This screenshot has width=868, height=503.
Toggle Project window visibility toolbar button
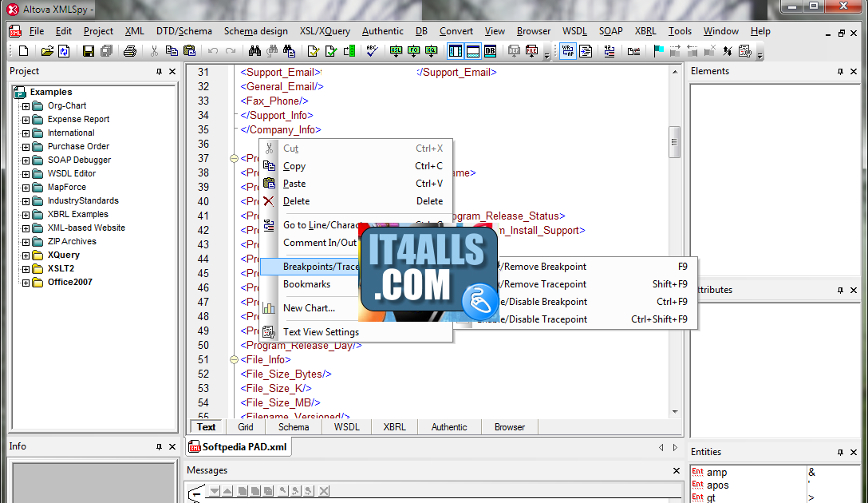pos(455,51)
